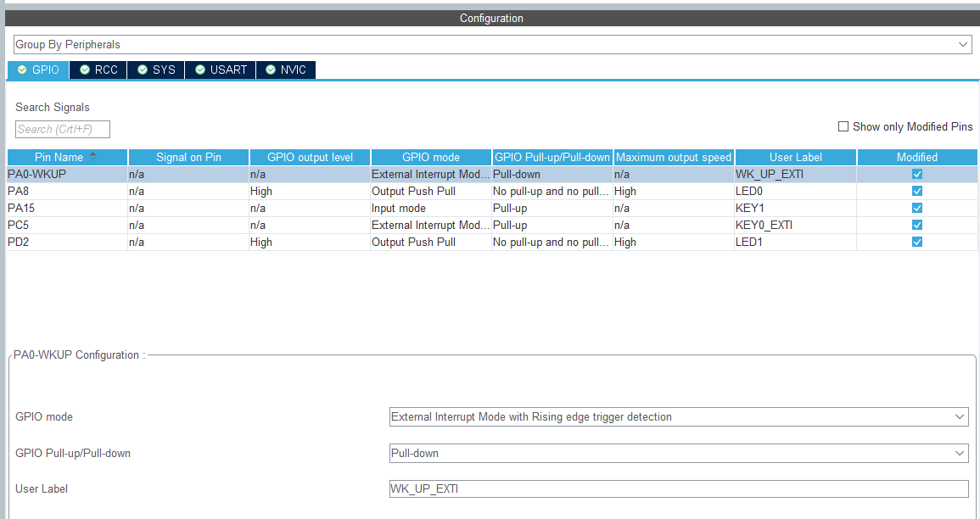The image size is (980, 519).
Task: Toggle Modified checkbox for PD2 row
Action: (x=916, y=242)
